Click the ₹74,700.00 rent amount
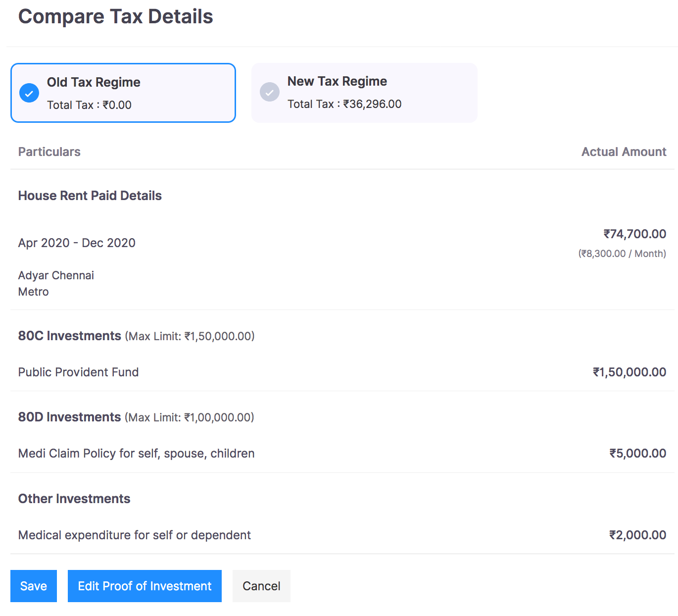 click(x=634, y=234)
